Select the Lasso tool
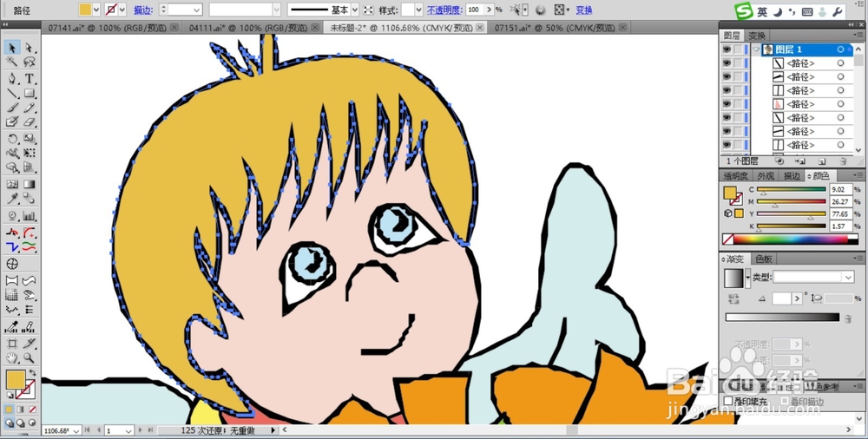 [29, 62]
